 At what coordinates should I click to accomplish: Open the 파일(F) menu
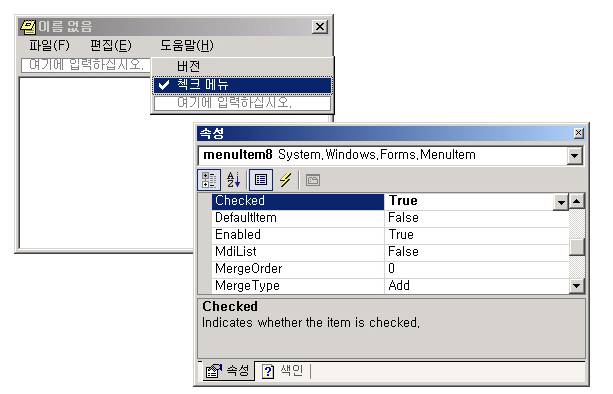pyautogui.click(x=49, y=45)
